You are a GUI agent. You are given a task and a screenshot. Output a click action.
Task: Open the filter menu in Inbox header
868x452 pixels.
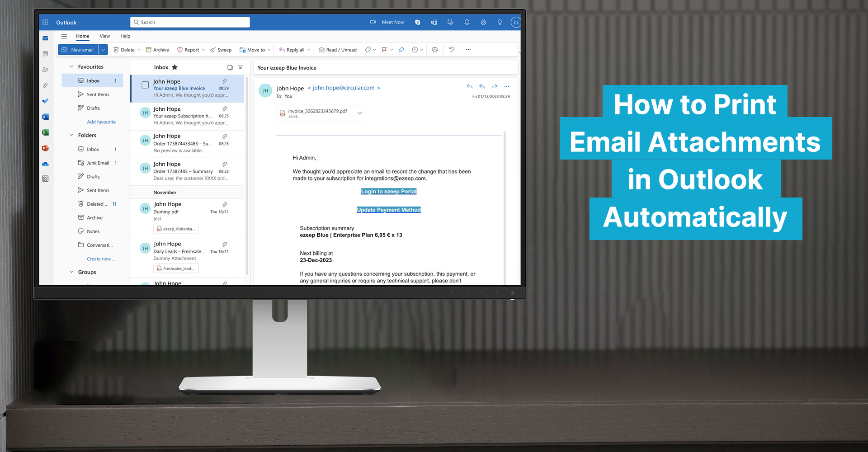tap(241, 67)
